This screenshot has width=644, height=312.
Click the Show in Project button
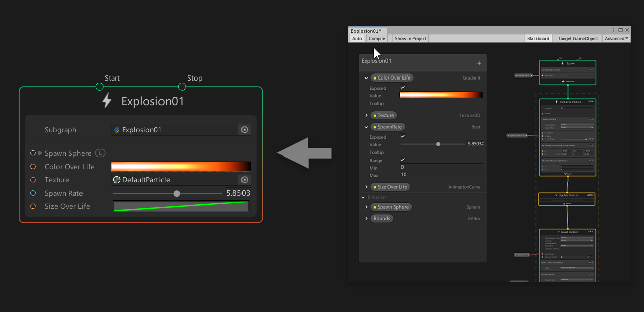[x=410, y=39]
